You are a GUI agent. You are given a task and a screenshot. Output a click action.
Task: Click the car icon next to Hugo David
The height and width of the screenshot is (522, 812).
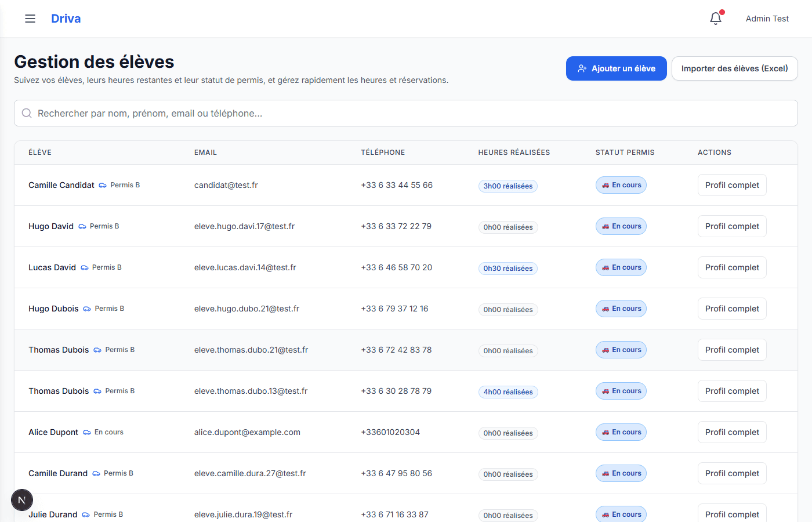click(x=82, y=227)
